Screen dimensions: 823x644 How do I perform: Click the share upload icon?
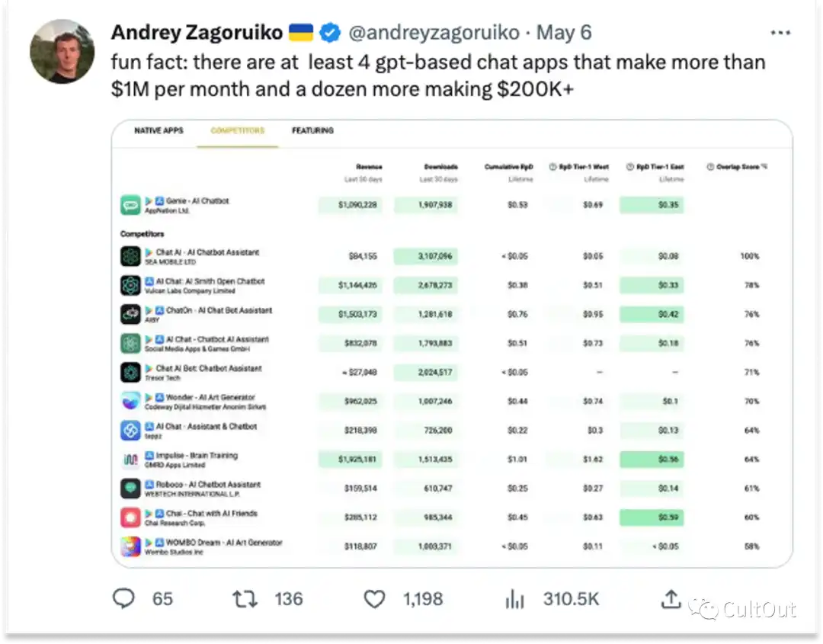point(671,598)
